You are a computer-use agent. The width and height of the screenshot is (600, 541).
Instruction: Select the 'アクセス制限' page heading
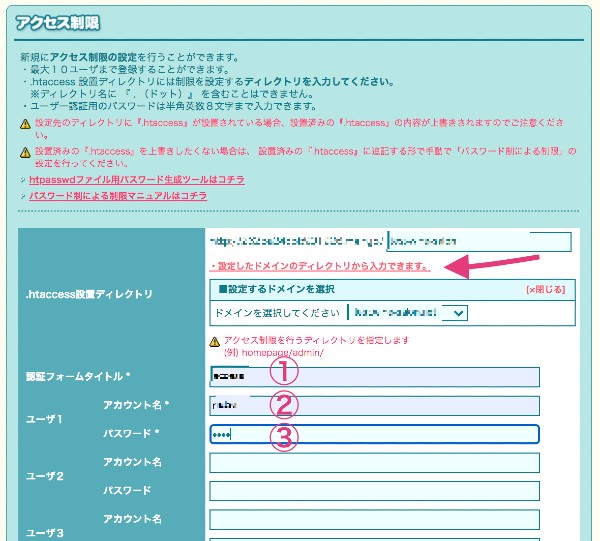[x=58, y=23]
